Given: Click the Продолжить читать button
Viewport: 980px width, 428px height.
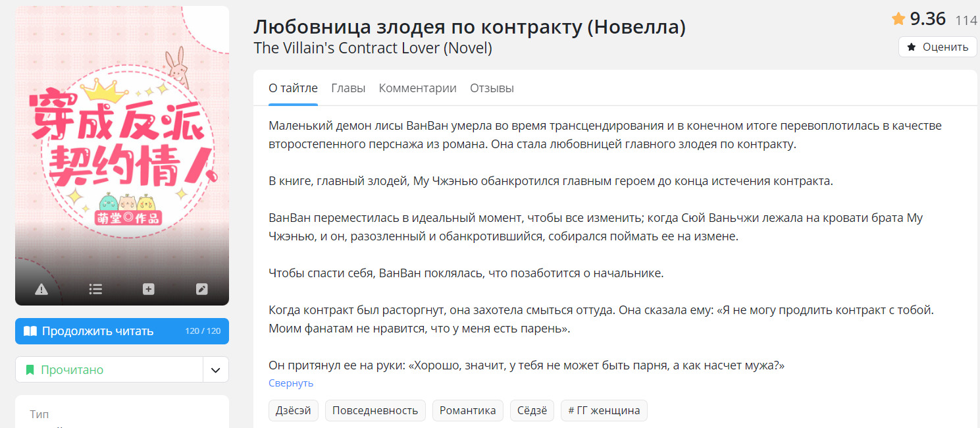Looking at the screenshot, I should (x=122, y=331).
